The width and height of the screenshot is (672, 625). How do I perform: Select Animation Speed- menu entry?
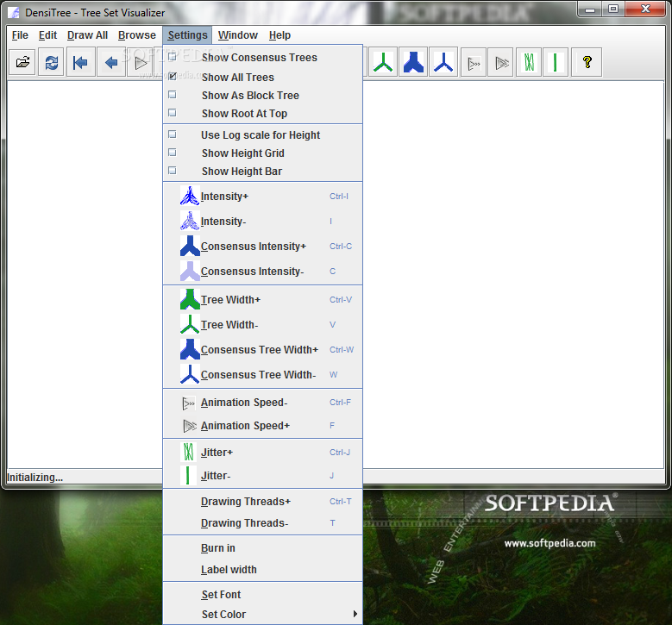pyautogui.click(x=263, y=403)
